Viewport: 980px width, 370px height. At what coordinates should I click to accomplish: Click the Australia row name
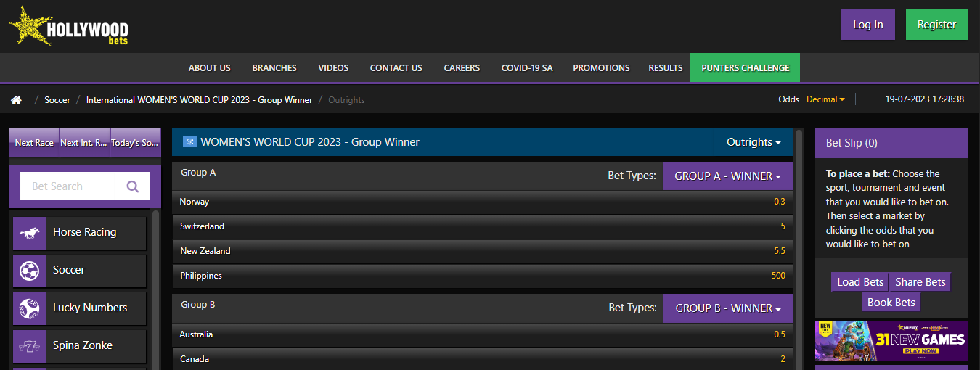pos(196,334)
